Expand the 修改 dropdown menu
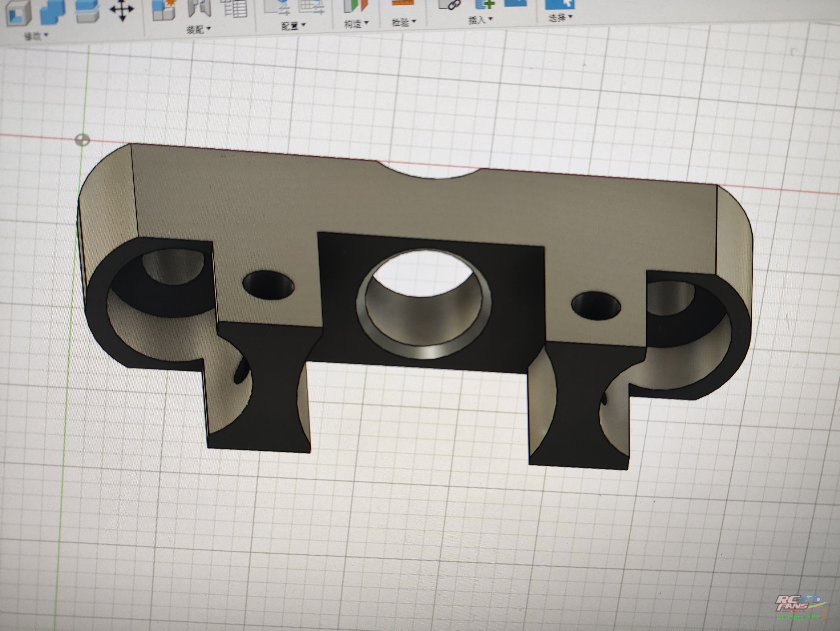The image size is (840, 631). pos(36,36)
